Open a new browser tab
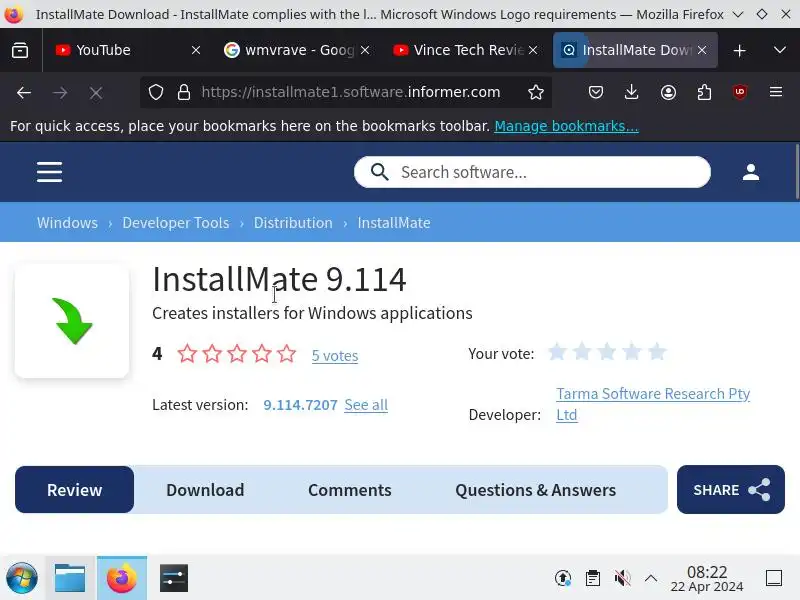The height and width of the screenshot is (600, 800). [739, 50]
